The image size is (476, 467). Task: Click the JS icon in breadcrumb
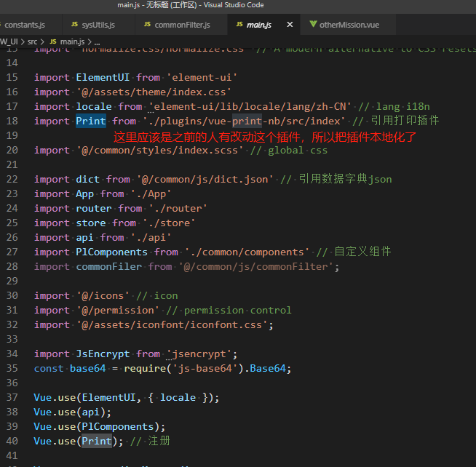tap(53, 41)
